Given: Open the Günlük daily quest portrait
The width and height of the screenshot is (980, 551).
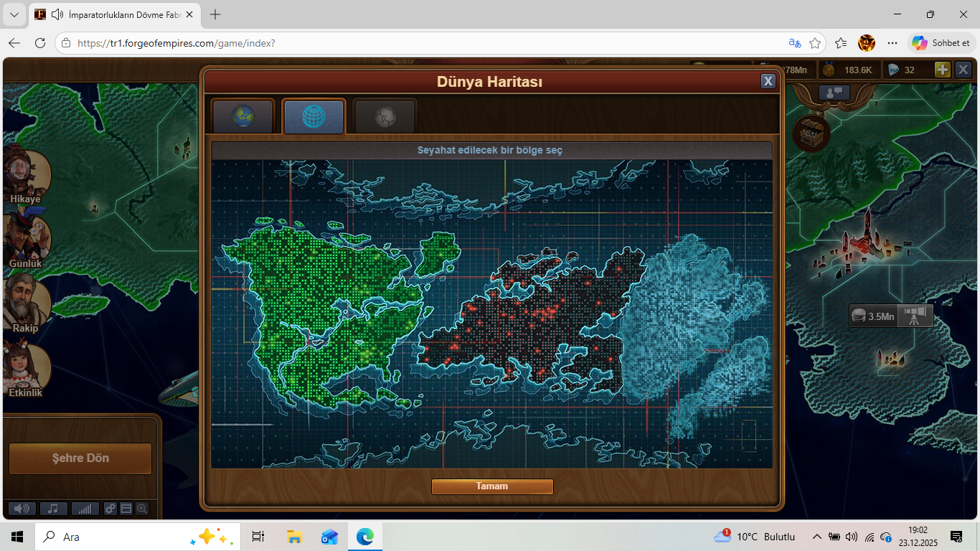Looking at the screenshot, I should point(26,240).
